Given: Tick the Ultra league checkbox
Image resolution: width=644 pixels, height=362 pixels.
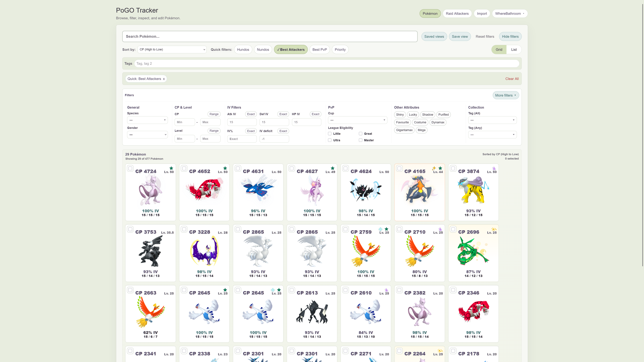Looking at the screenshot, I should pos(330,140).
